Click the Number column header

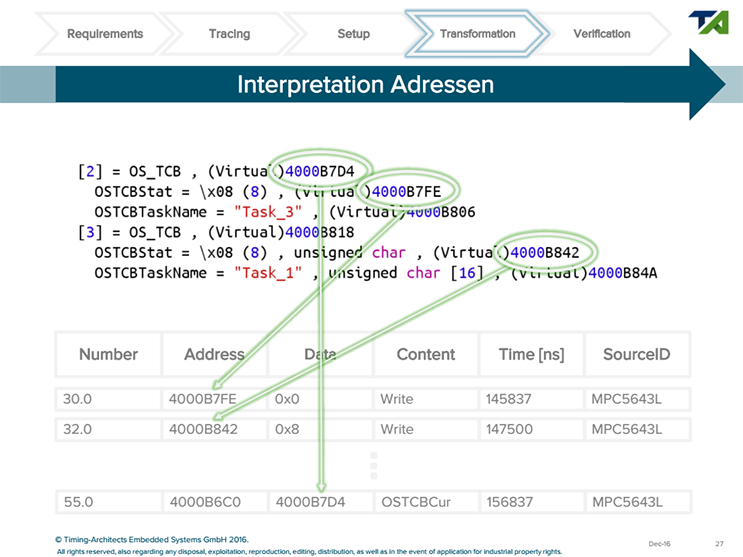(x=108, y=354)
